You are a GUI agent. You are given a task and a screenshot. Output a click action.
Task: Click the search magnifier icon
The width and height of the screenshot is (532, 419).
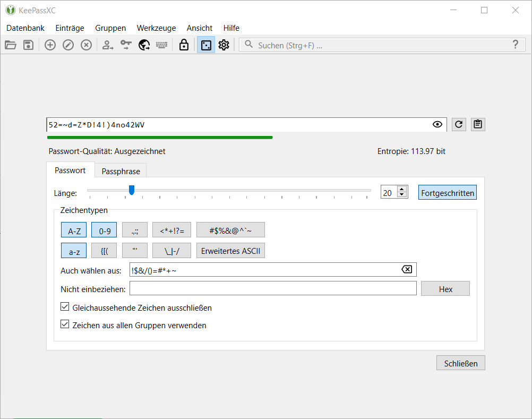pos(248,44)
